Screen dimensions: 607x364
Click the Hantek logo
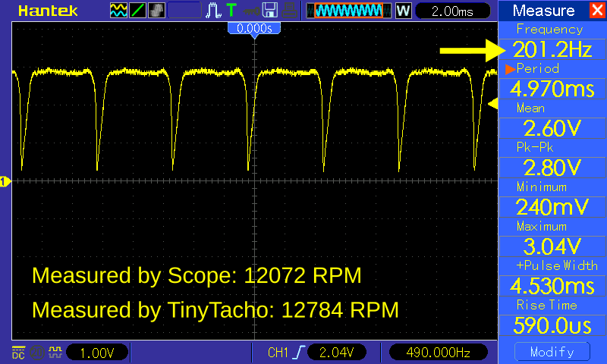pos(48,11)
